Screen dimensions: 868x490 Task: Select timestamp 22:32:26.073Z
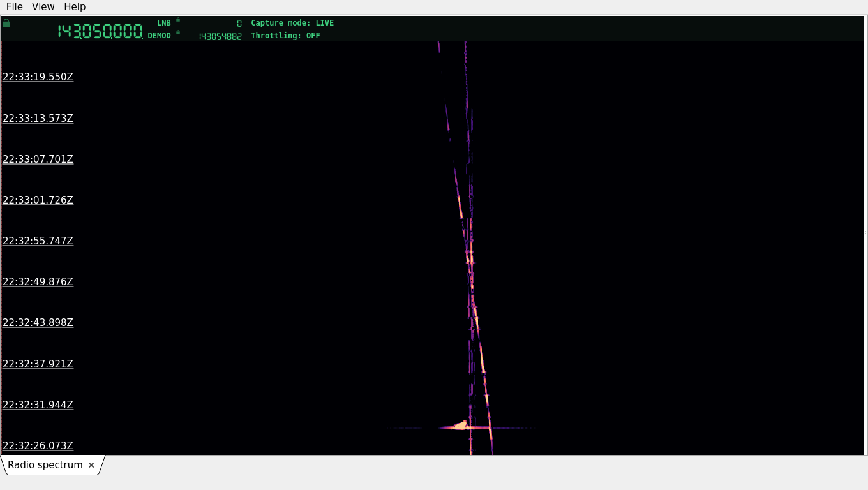(38, 445)
